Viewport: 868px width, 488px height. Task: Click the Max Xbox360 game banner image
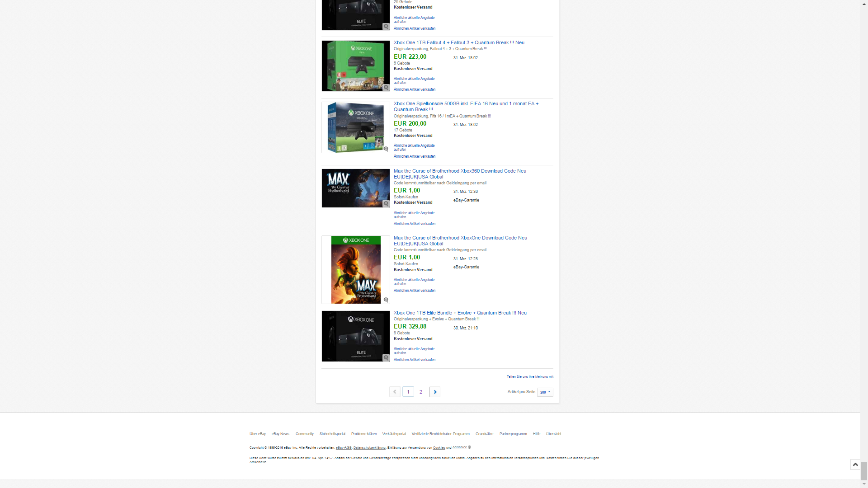tap(356, 188)
